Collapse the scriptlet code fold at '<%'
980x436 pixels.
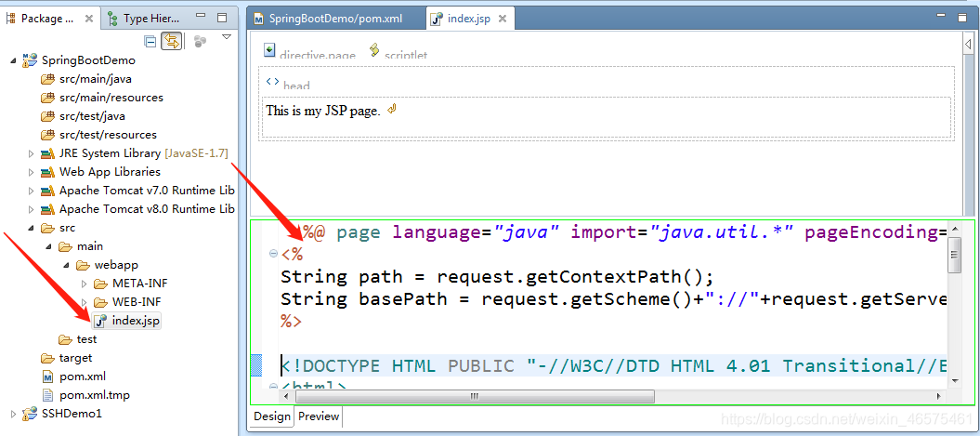point(273,254)
